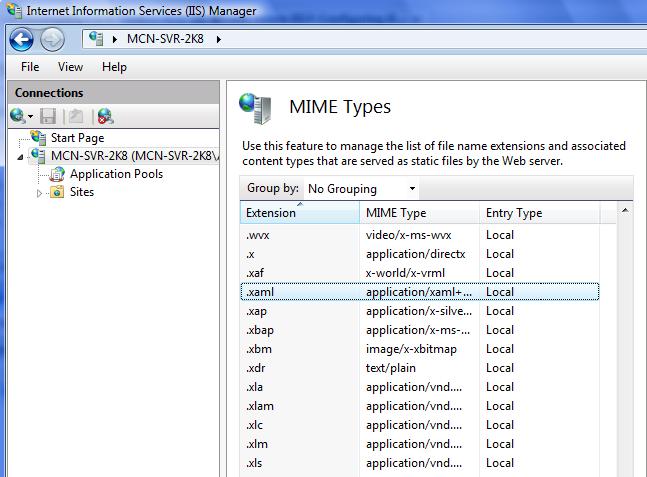Click the server icon in address bar
This screenshot has height=477, width=647.
(x=96, y=39)
